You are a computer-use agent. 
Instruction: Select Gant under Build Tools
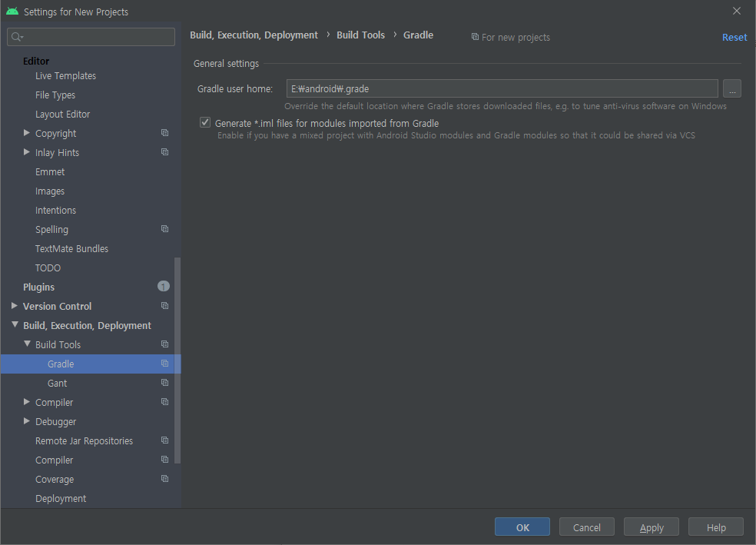click(x=57, y=383)
